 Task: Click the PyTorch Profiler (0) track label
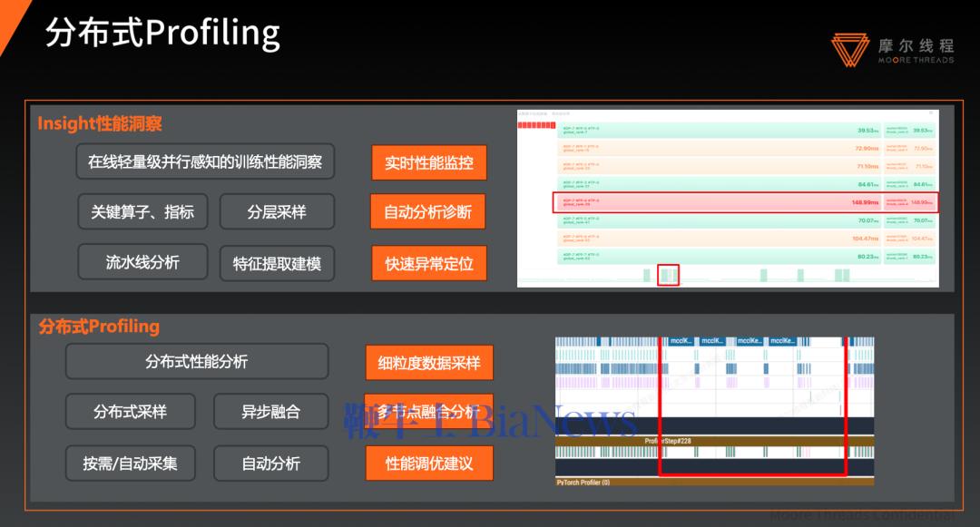(x=583, y=483)
